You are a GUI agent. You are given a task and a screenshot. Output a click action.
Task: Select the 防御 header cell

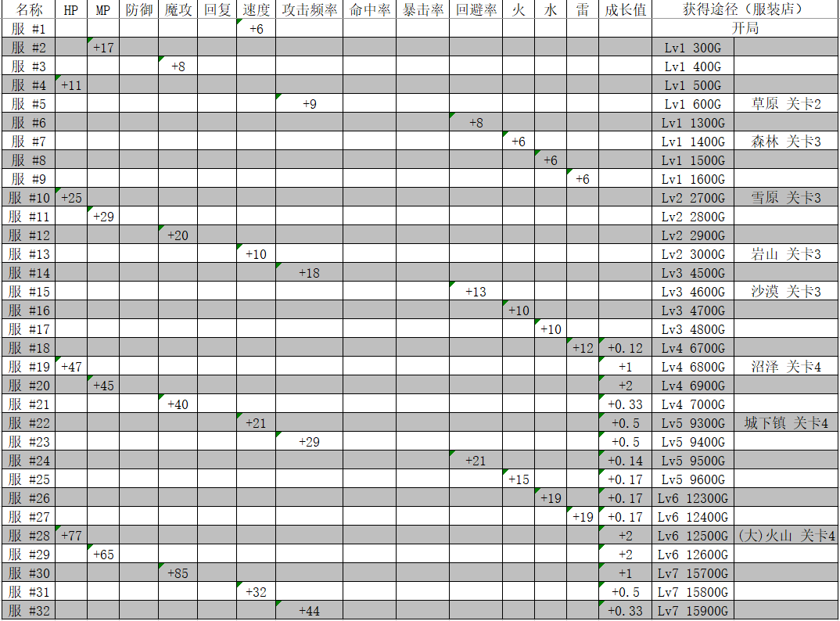(x=138, y=9)
